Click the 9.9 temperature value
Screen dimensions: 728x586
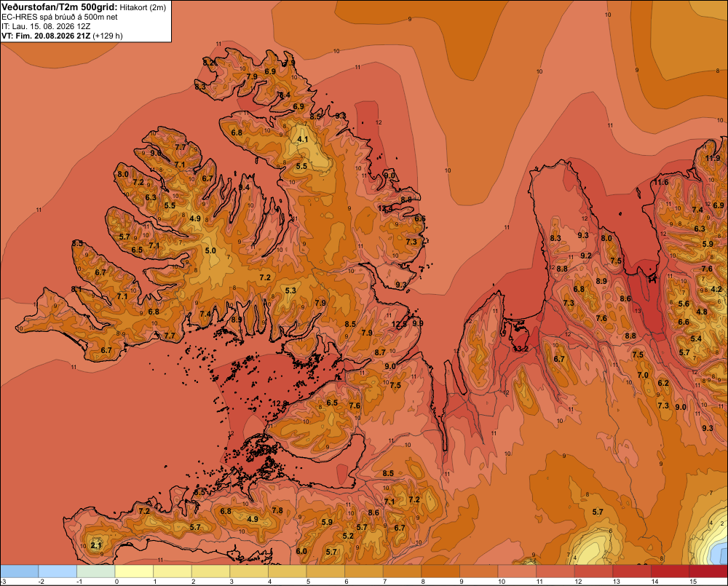click(417, 324)
